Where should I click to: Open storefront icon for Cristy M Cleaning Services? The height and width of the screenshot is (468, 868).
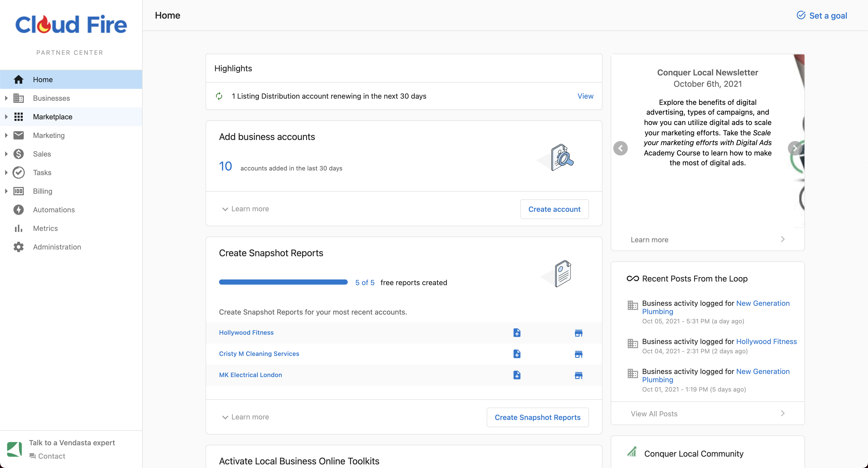pyautogui.click(x=579, y=354)
